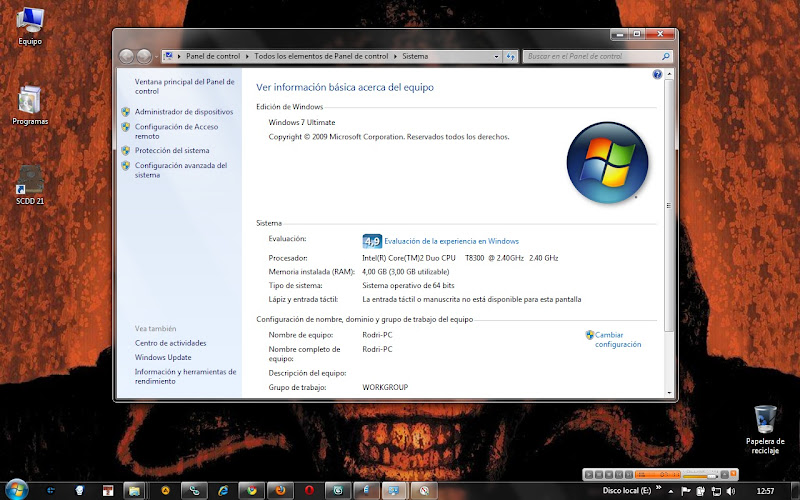
Task: Open Configuración de Acceso remoto
Action: [x=176, y=131]
